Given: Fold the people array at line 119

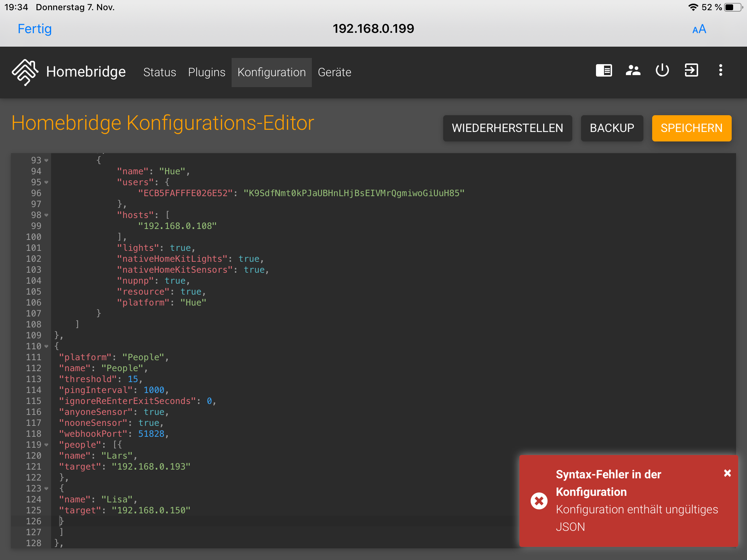Looking at the screenshot, I should 46,445.
